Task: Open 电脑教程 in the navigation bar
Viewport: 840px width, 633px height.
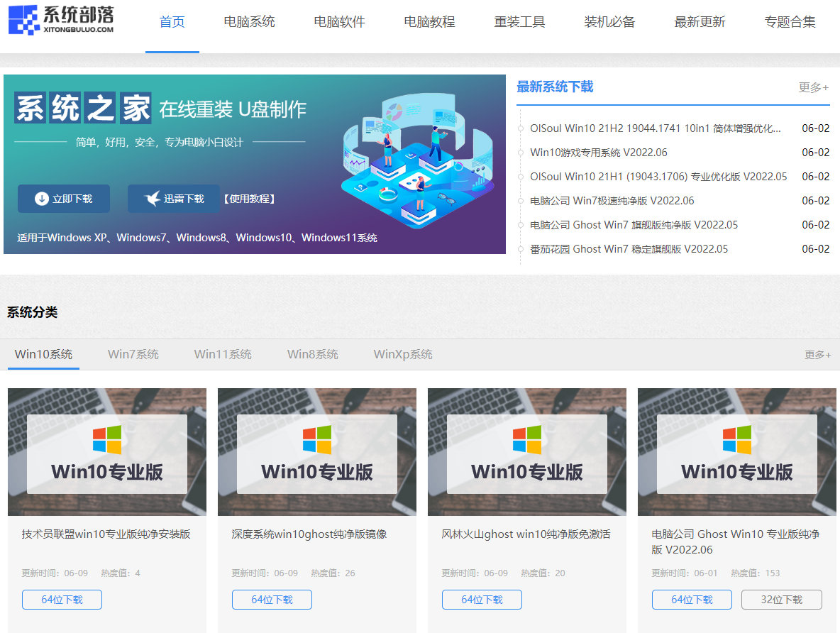Action: click(429, 22)
